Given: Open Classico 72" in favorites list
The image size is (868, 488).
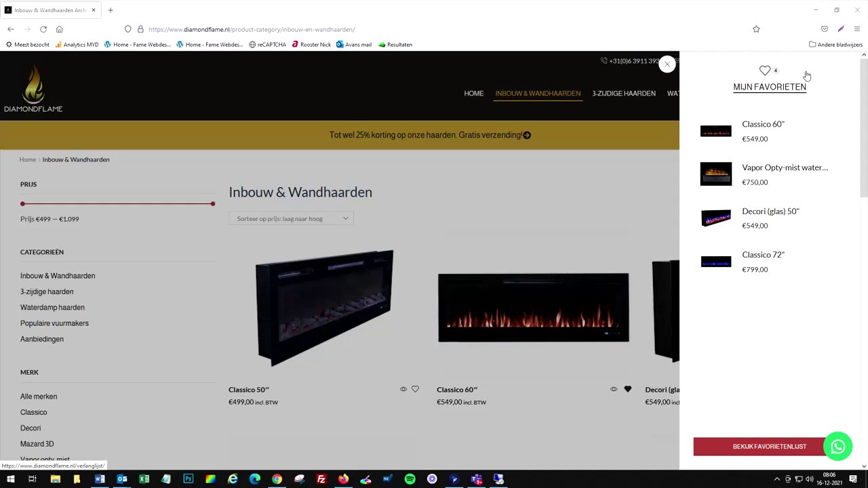Looking at the screenshot, I should 763,255.
